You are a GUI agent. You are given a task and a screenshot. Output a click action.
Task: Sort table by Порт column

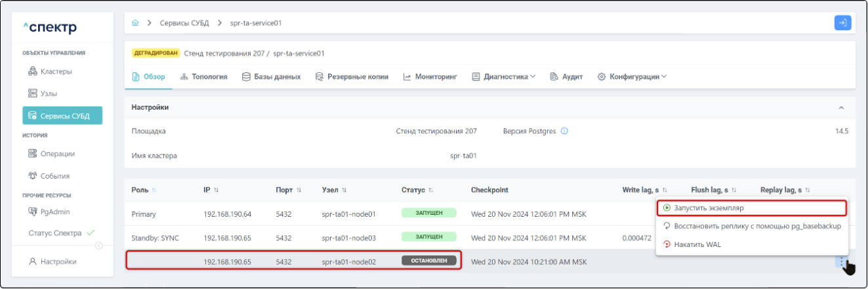click(x=299, y=190)
